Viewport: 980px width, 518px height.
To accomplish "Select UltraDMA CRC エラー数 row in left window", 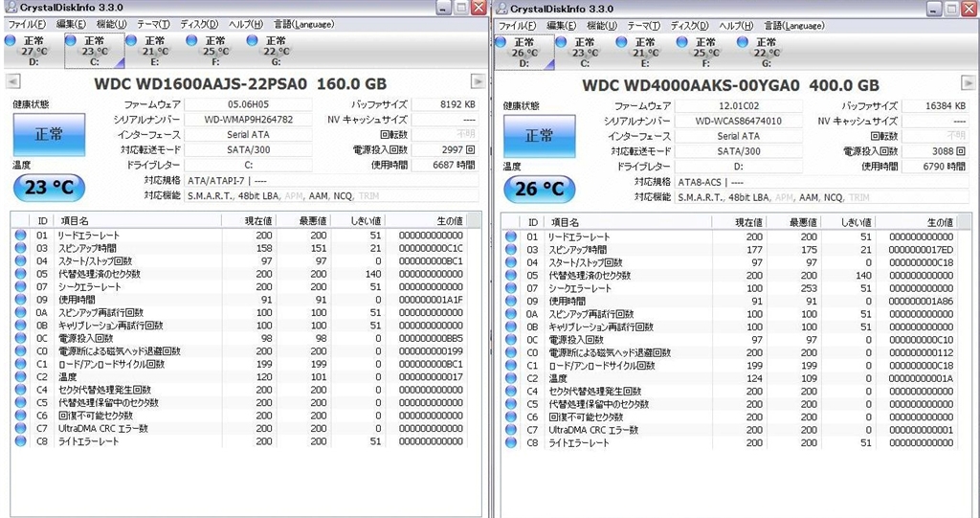I will (239, 428).
